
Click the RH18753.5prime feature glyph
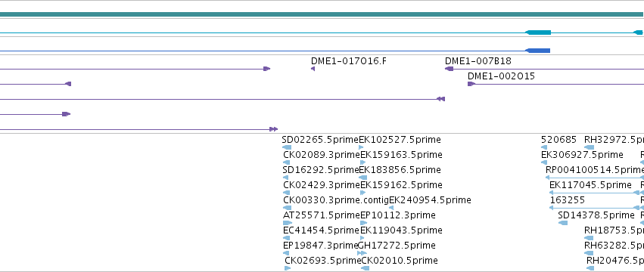click(x=589, y=238)
